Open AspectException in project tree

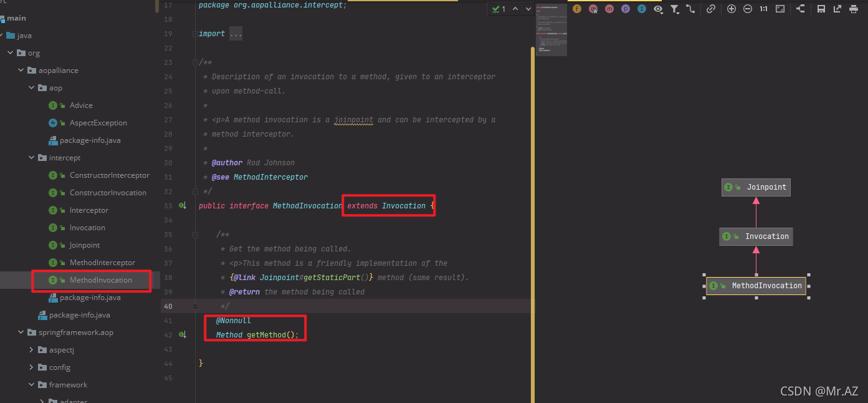coord(98,123)
